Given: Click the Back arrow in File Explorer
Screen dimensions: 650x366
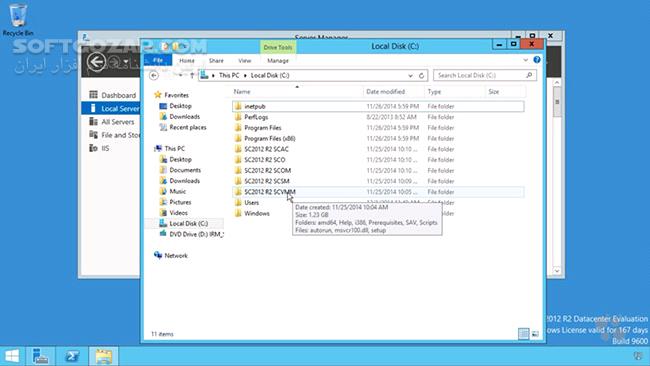Looking at the screenshot, I should [154, 75].
